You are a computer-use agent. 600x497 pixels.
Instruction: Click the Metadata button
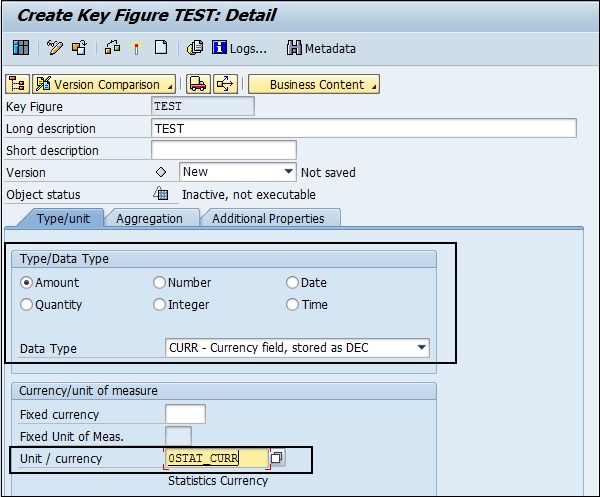[x=321, y=48]
